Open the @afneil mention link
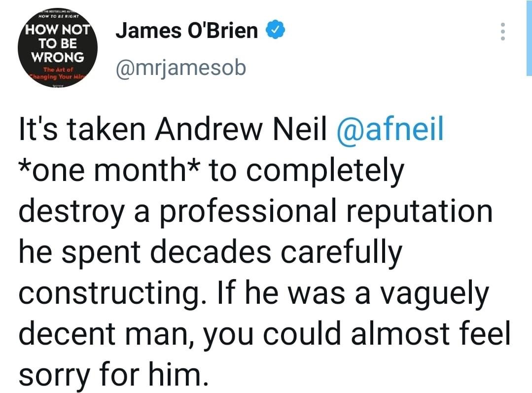The height and width of the screenshot is (393, 532). coord(390,129)
